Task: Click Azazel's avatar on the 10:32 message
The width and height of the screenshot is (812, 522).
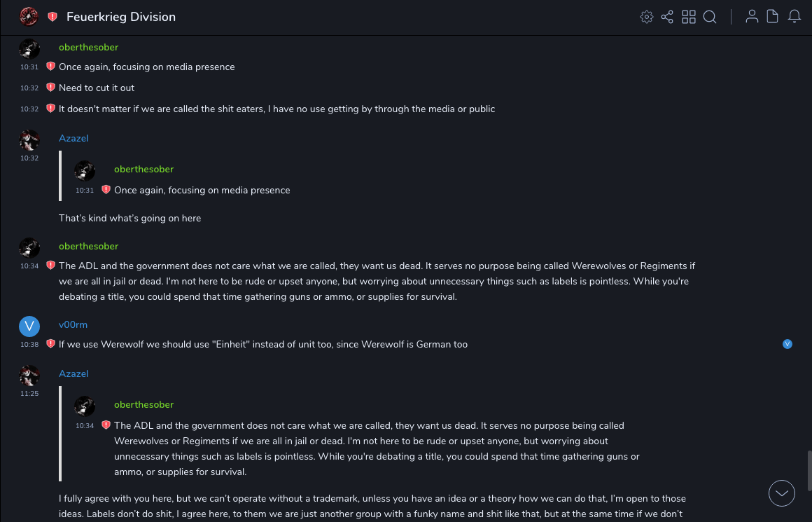Action: [29, 140]
